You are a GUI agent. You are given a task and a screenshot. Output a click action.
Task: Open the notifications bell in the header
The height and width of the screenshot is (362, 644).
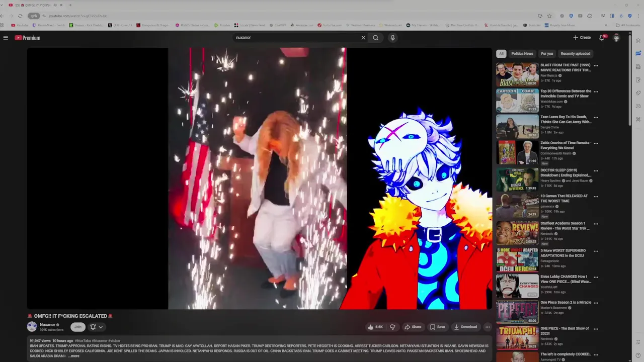602,38
